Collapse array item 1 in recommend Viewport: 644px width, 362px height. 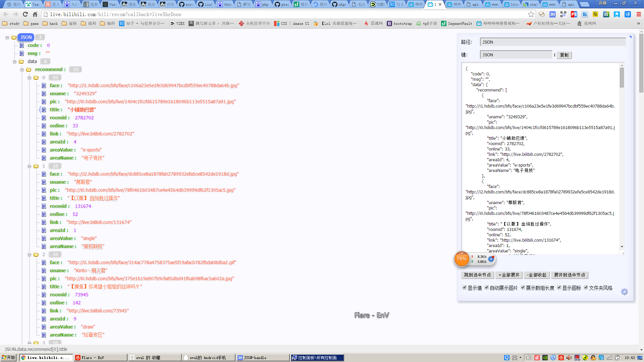[30, 166]
